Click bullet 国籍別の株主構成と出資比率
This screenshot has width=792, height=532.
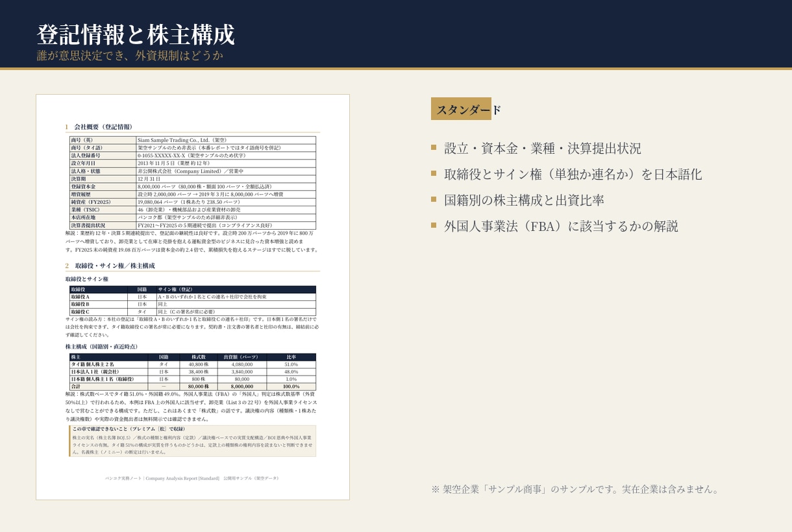(525, 200)
